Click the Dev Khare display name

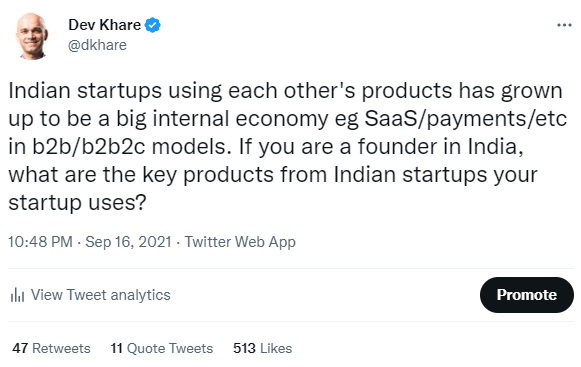pos(104,25)
